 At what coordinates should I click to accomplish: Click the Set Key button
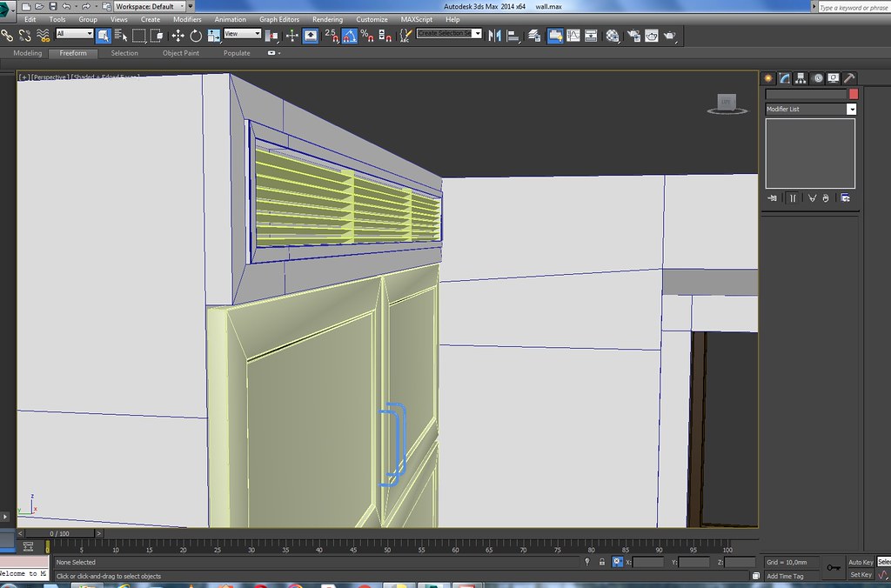(861, 575)
